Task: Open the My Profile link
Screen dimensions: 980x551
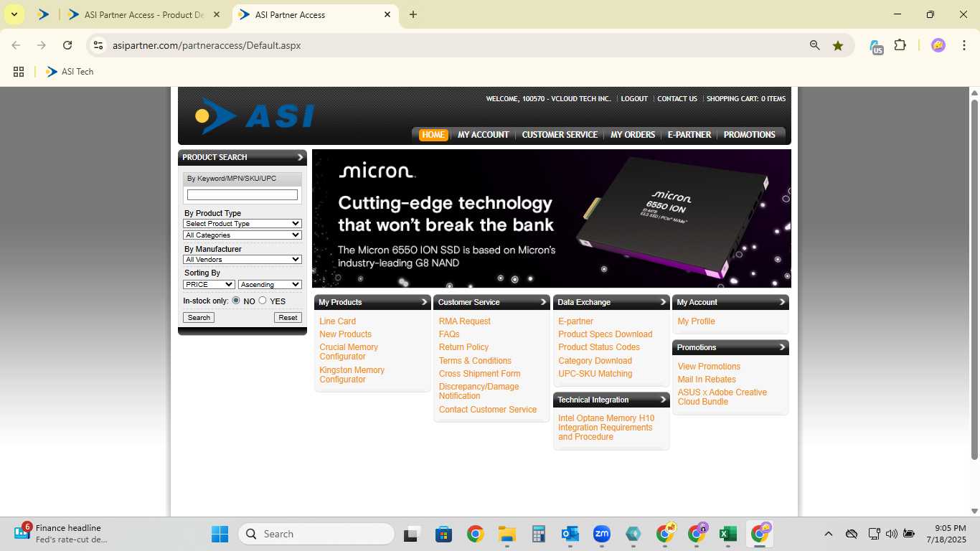Action: tap(696, 321)
